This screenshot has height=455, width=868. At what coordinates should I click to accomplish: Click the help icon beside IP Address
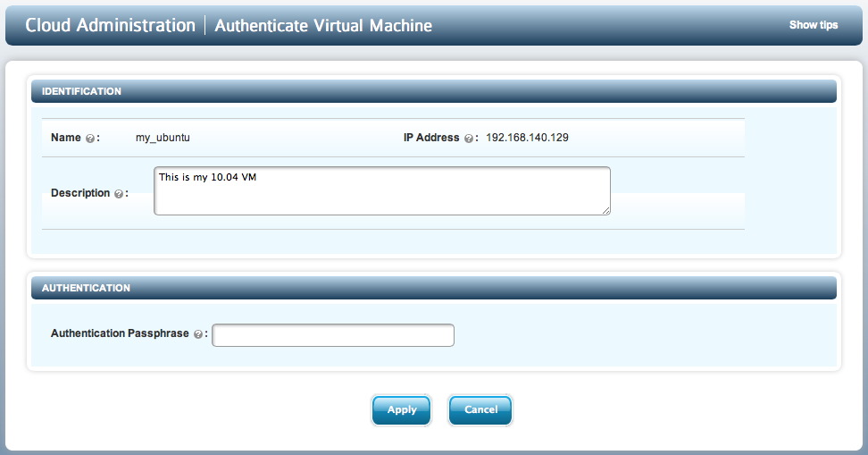click(469, 139)
